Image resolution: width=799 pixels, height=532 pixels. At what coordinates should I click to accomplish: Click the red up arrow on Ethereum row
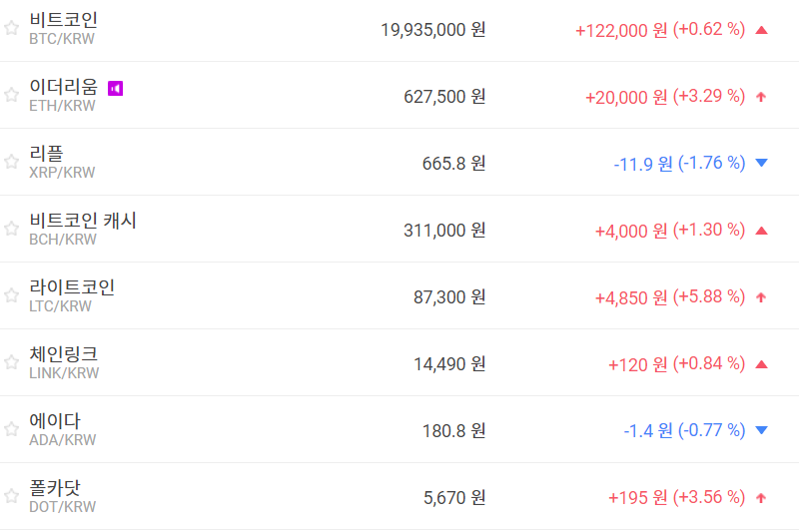761,97
